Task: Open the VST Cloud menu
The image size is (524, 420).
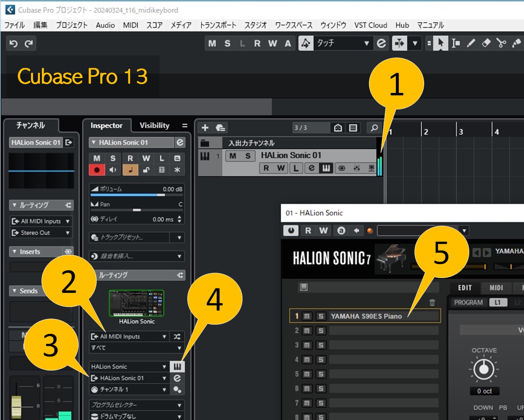Action: [371, 25]
